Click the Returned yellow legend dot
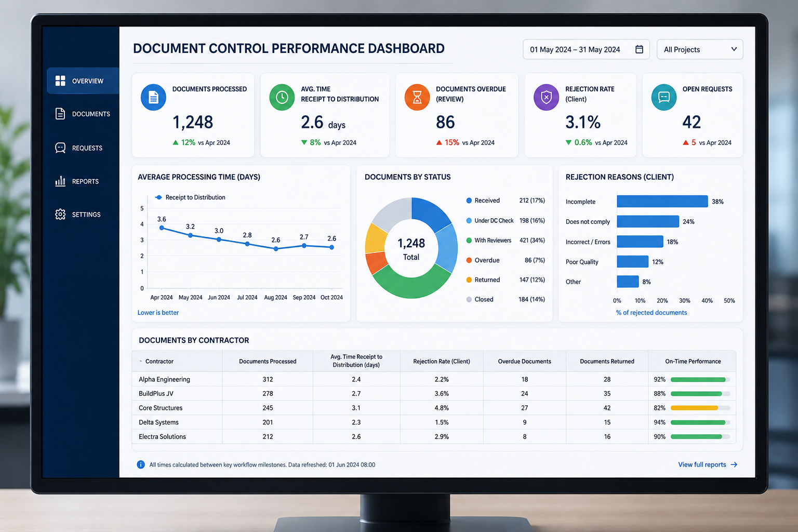This screenshot has width=798, height=532. click(469, 280)
